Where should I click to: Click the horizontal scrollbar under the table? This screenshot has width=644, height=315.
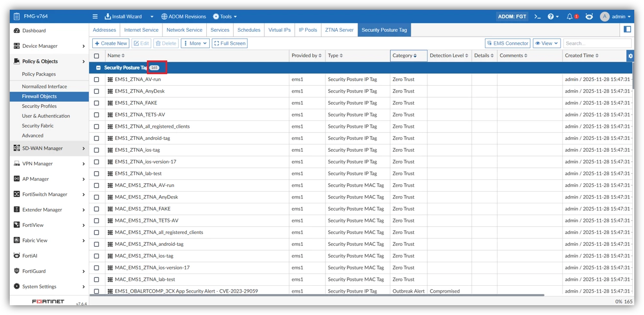coord(317,295)
